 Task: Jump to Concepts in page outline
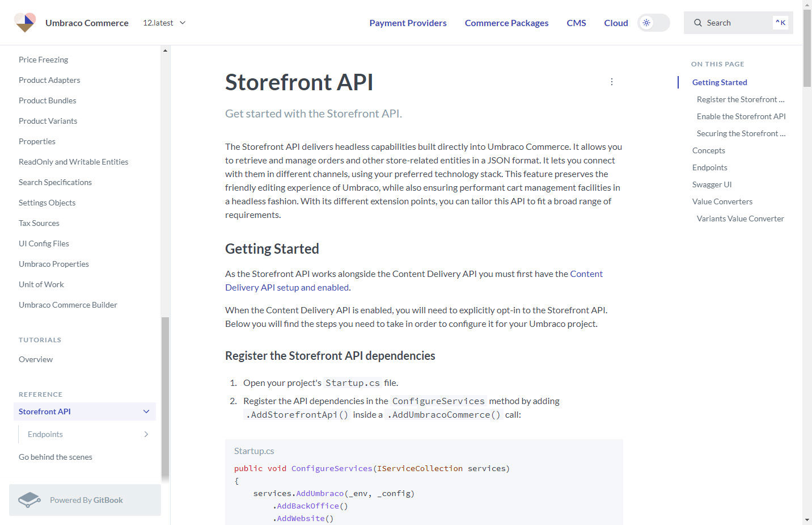pyautogui.click(x=709, y=150)
